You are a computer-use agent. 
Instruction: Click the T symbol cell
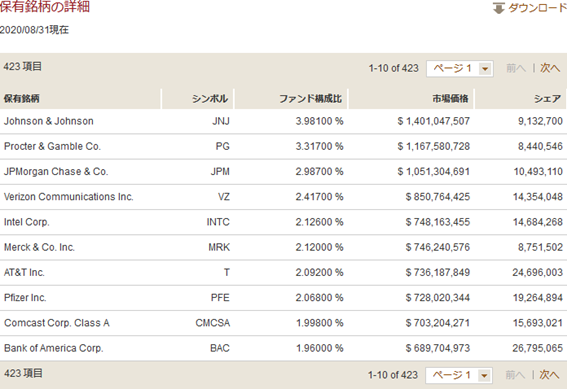tap(227, 273)
